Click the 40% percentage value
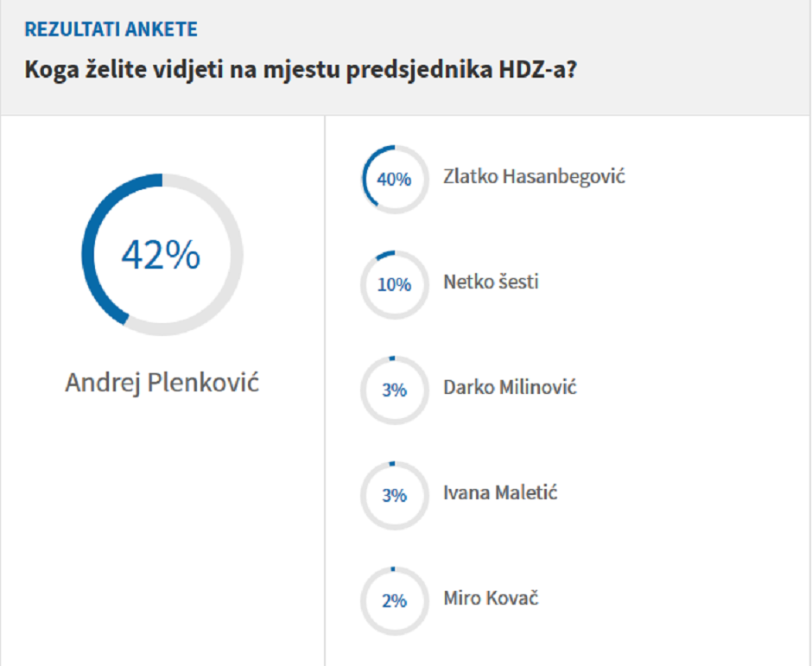Image resolution: width=812 pixels, height=666 pixels. [395, 180]
